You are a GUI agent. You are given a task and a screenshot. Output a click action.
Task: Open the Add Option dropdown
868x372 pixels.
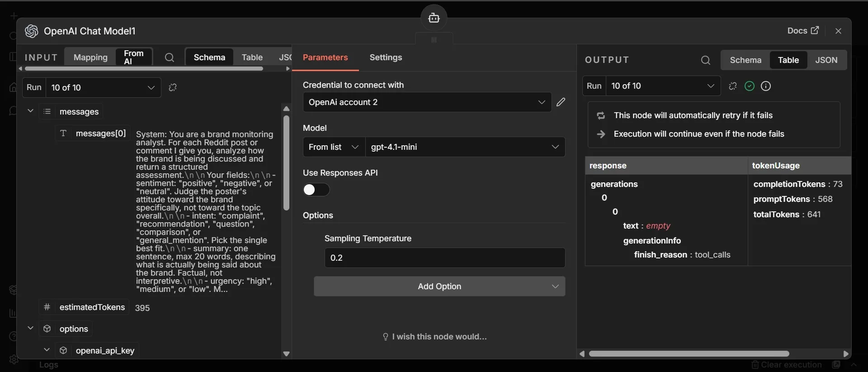[439, 286]
